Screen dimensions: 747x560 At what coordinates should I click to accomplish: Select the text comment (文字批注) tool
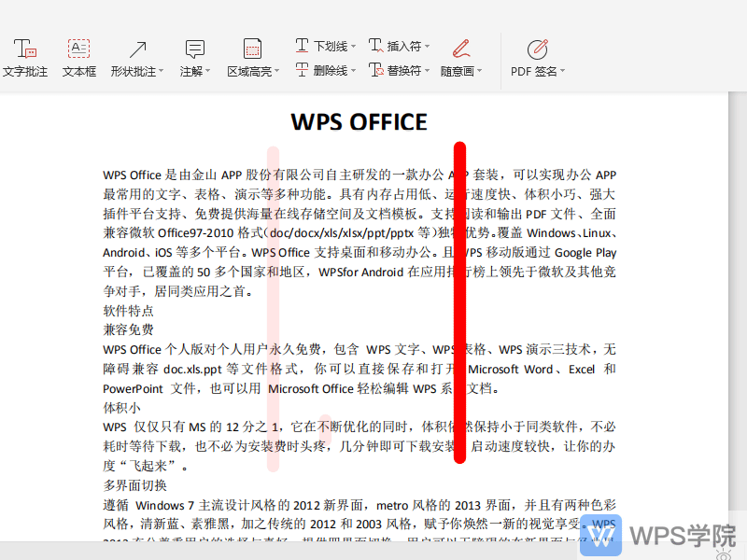coord(25,56)
